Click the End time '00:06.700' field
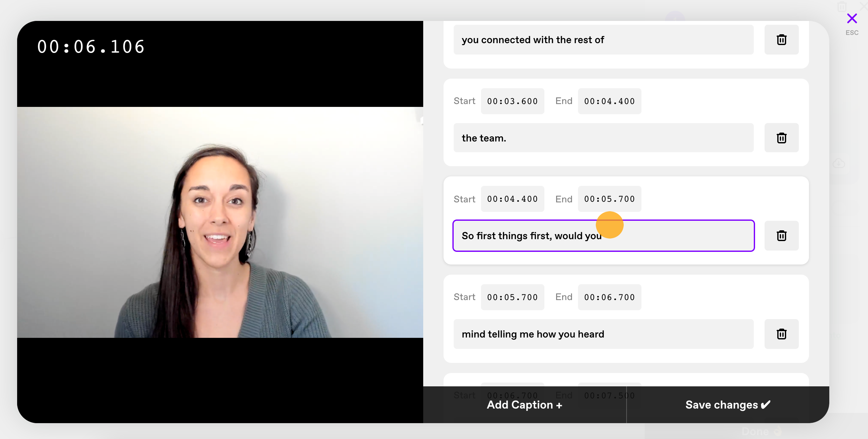 pyautogui.click(x=609, y=297)
